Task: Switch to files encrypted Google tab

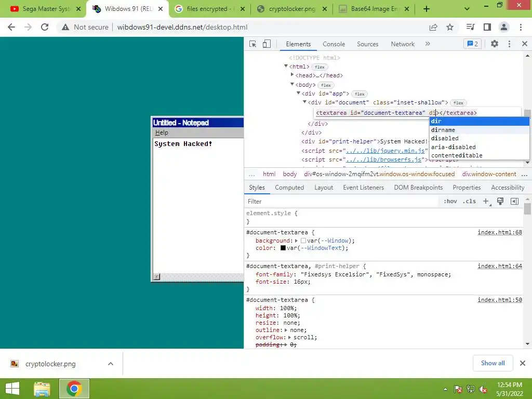Action: click(210, 9)
